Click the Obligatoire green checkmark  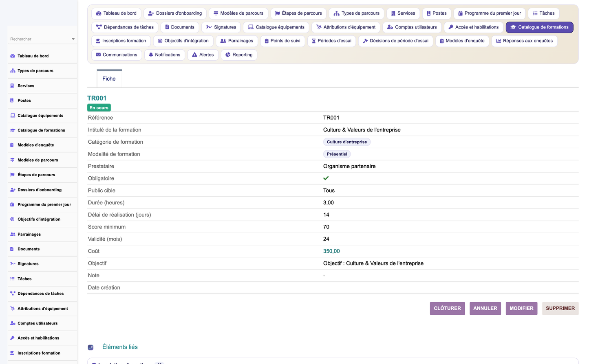pos(326,178)
